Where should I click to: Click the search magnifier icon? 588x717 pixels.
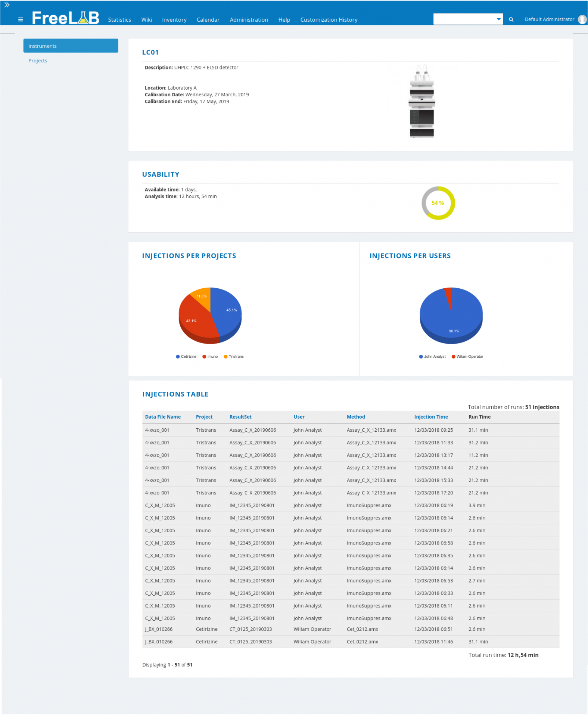tap(511, 19)
